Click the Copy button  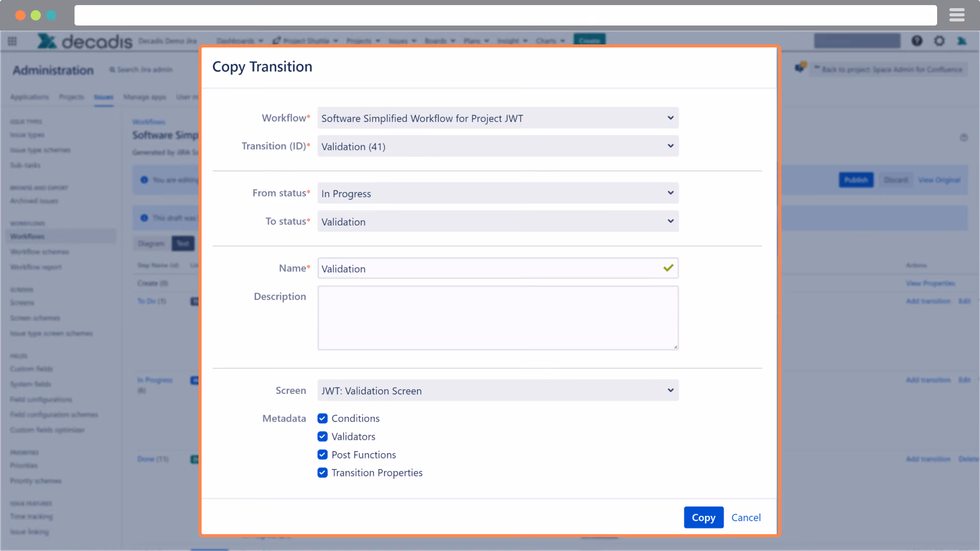[703, 517]
